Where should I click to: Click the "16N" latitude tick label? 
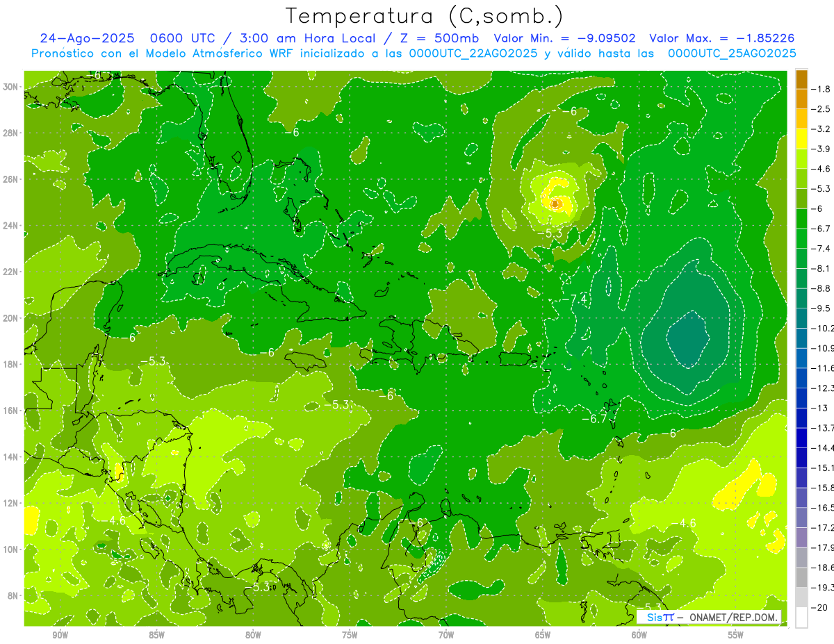click(x=12, y=411)
